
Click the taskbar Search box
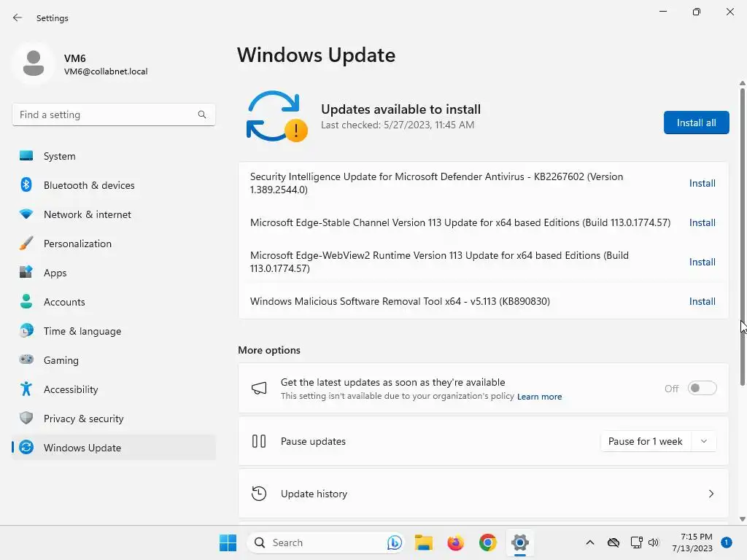[325, 542]
